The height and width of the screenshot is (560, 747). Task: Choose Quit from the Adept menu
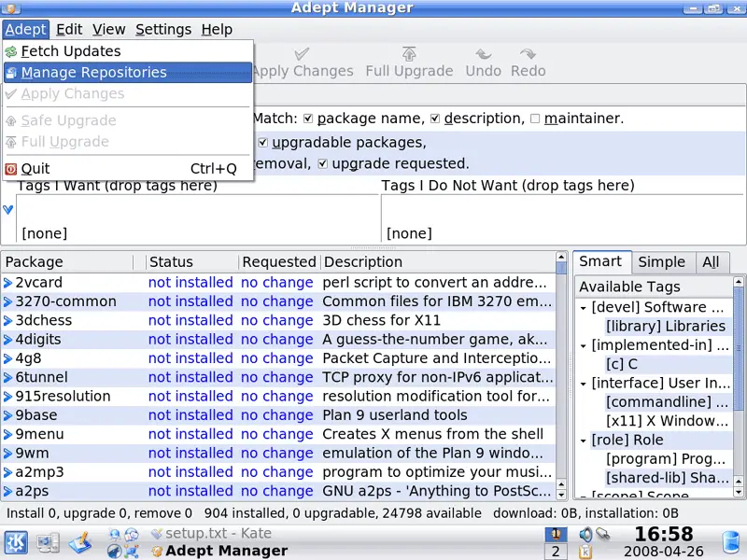[128, 169]
